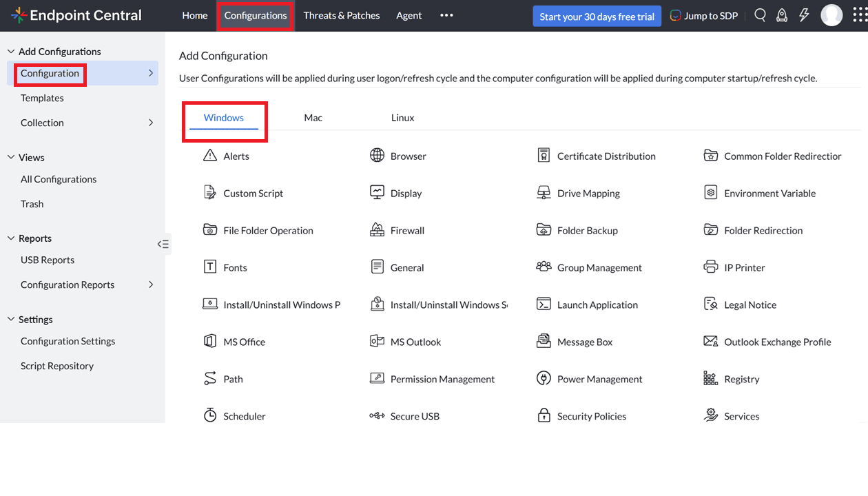Open the user profile avatar
The height and width of the screenshot is (496, 868).
832,15
